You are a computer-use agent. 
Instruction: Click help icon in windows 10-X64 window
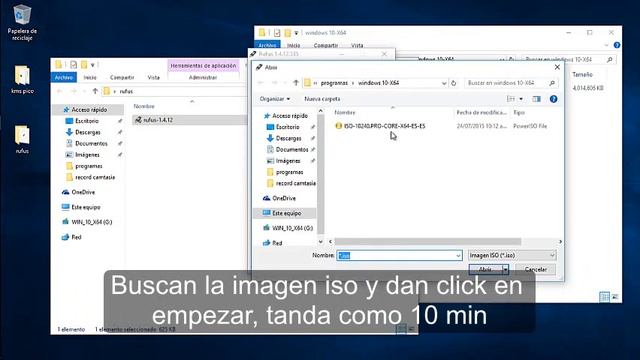coord(617,45)
